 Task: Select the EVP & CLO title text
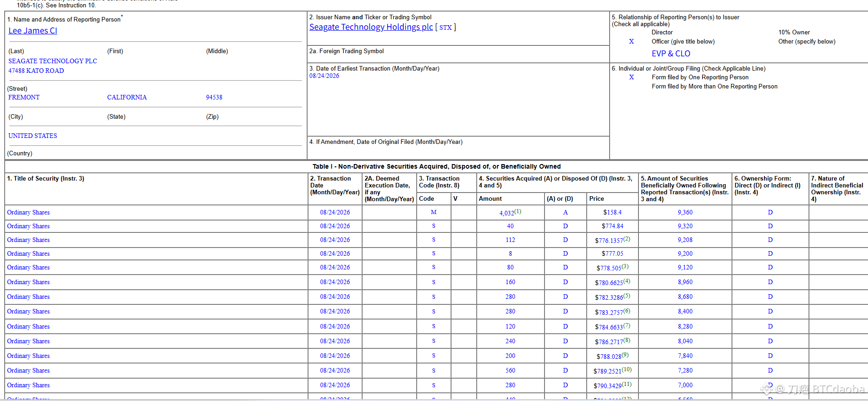[x=671, y=54]
